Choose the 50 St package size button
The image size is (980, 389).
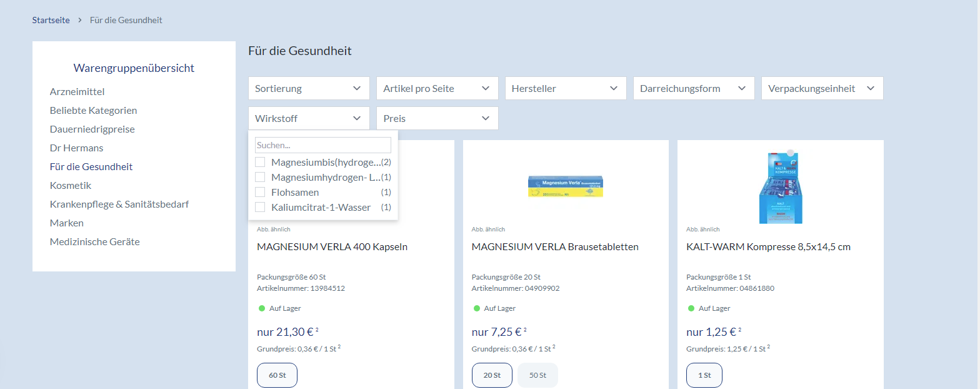pyautogui.click(x=537, y=375)
